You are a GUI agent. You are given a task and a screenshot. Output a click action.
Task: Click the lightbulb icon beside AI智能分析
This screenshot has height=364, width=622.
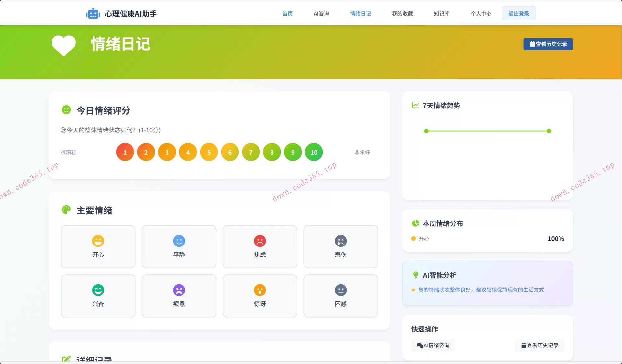click(416, 275)
